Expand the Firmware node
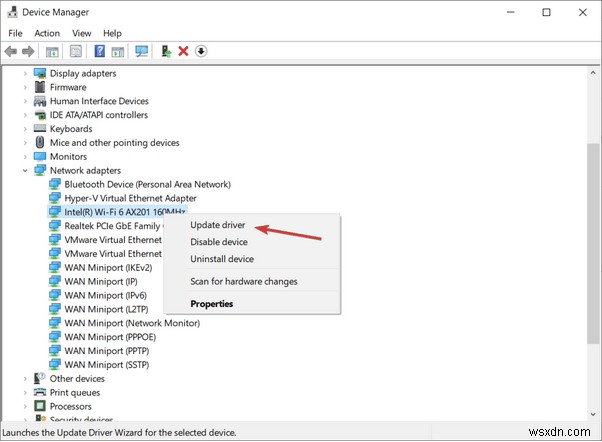 (25, 87)
